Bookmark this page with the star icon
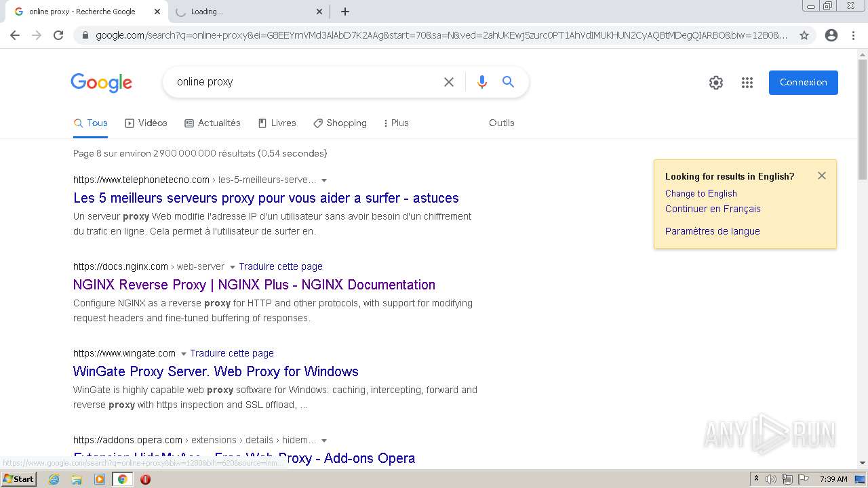The height and width of the screenshot is (488, 868). tap(804, 35)
